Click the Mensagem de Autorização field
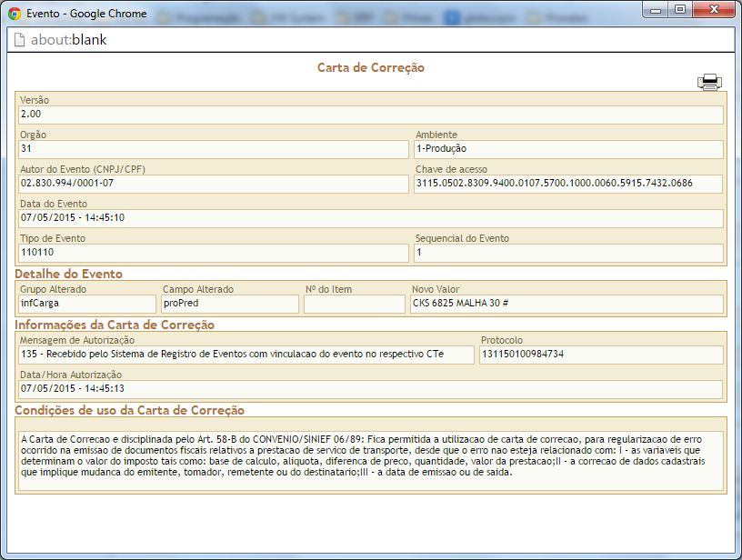742x560 pixels. tap(246, 355)
